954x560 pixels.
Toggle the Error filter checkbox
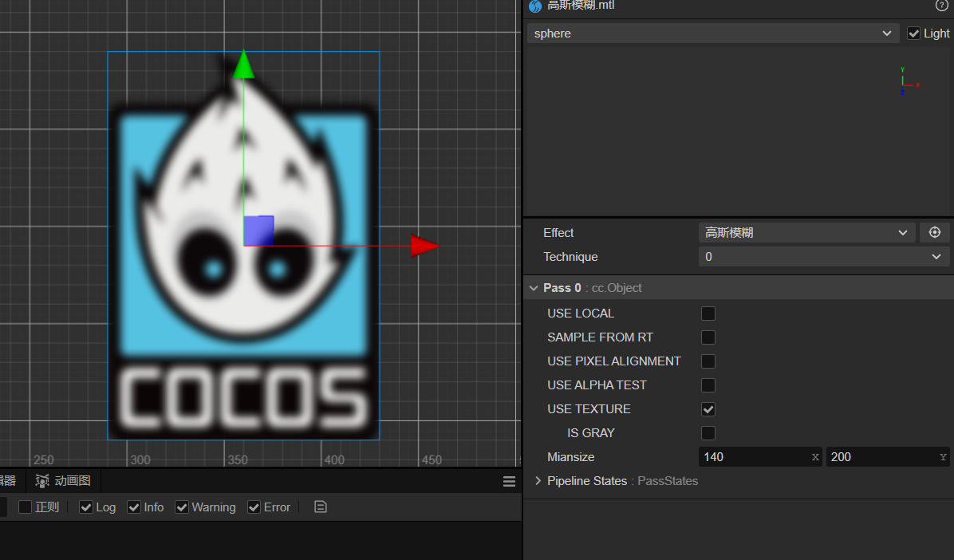[254, 507]
